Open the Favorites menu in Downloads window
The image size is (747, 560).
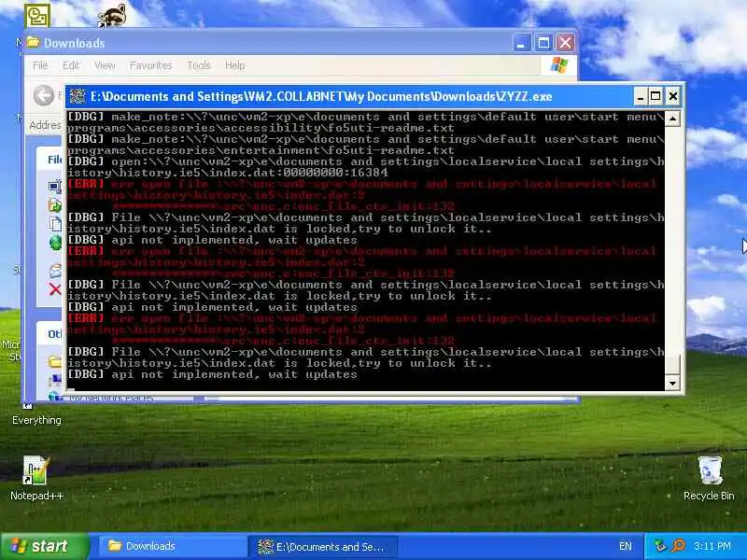150,65
